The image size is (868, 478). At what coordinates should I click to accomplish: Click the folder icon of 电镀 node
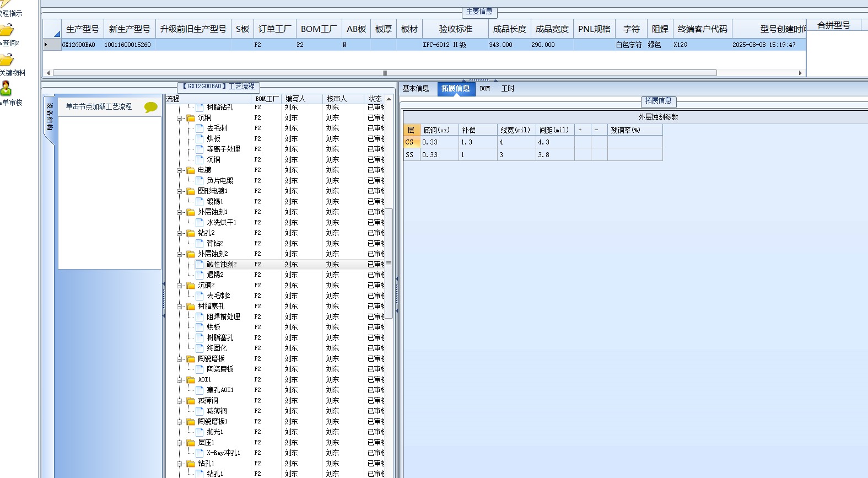191,170
